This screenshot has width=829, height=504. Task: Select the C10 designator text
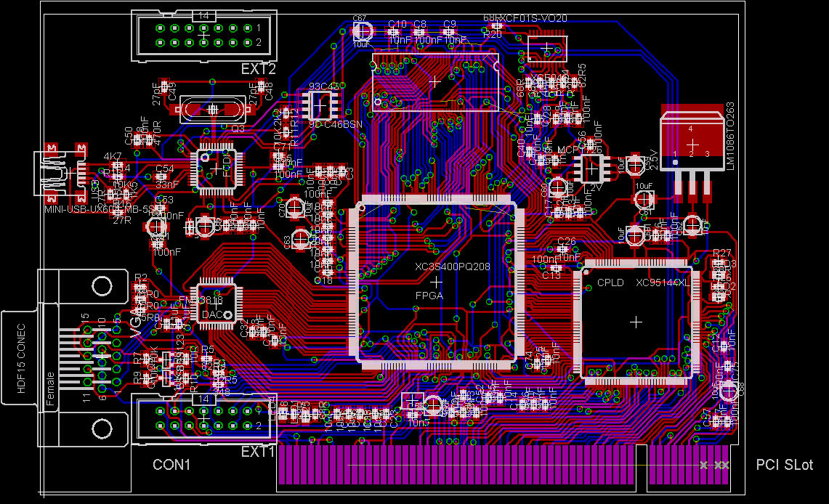[x=397, y=24]
